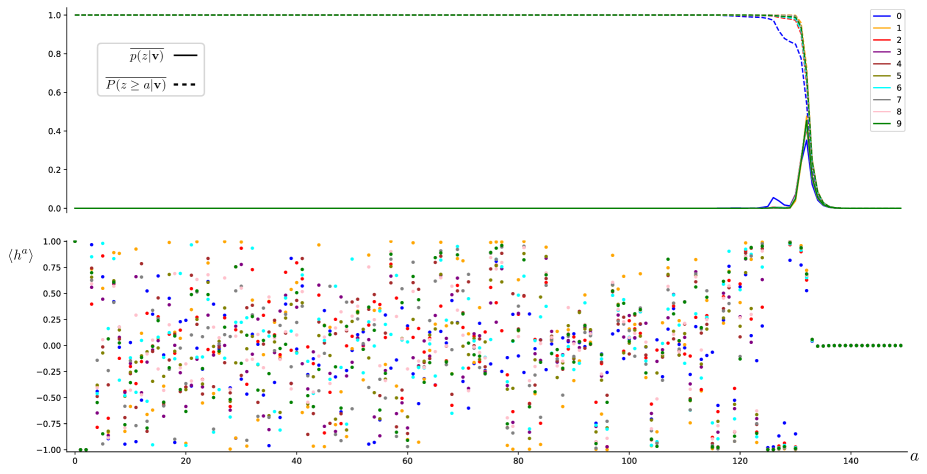The height and width of the screenshot is (474, 927).
Task: Click the ⟨h^a⟩ y-axis label
Action: [x=21, y=255]
